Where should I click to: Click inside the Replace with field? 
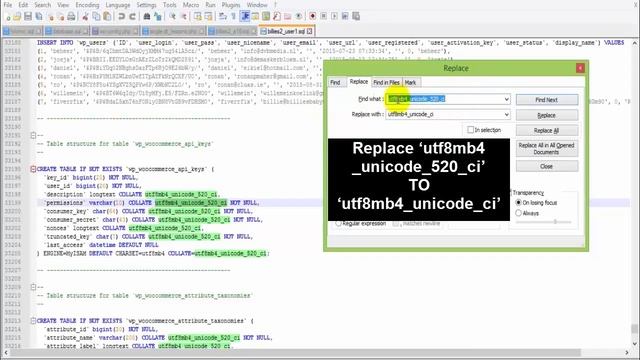pyautogui.click(x=448, y=115)
